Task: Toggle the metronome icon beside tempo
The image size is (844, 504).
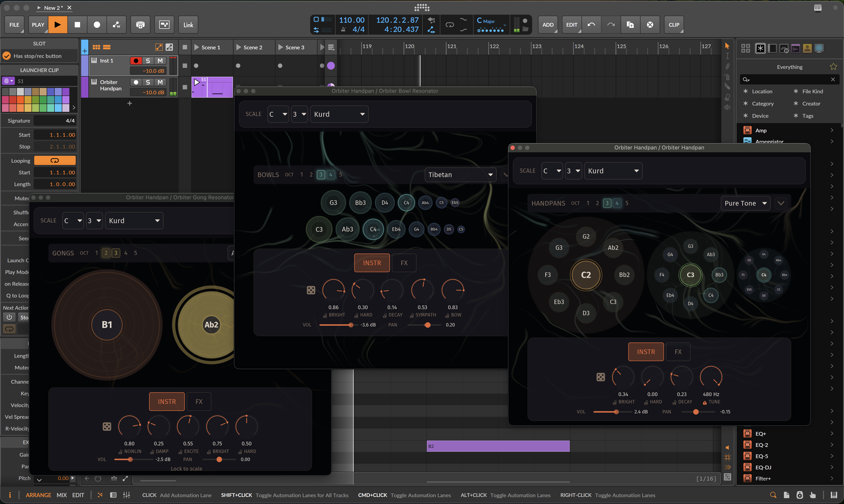Action: pos(343,30)
